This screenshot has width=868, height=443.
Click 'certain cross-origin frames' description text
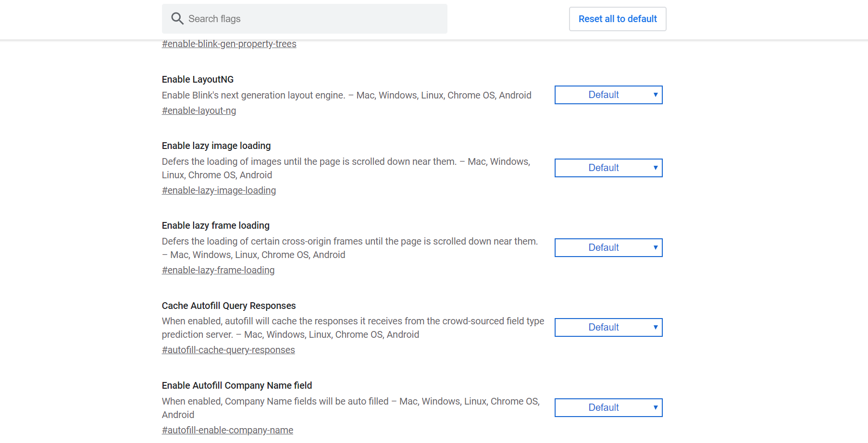(x=350, y=248)
